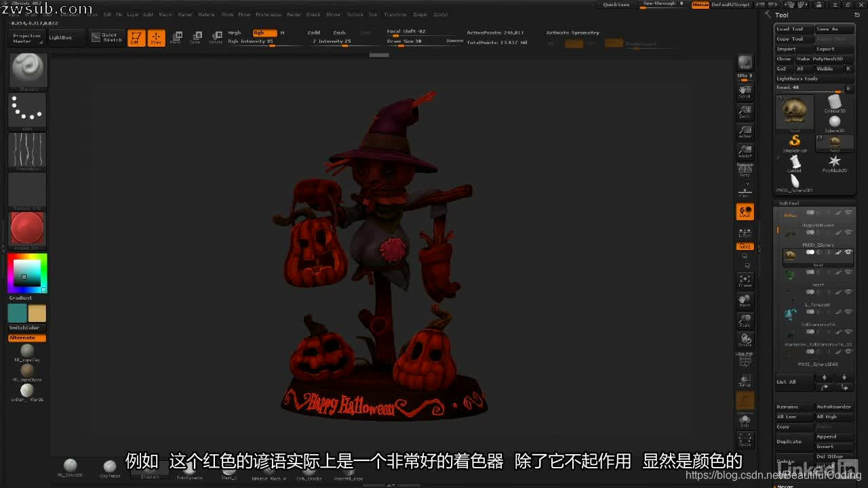Viewport: 868px width, 488px height.
Task: Toggle Solo mode
Action: (x=745, y=421)
